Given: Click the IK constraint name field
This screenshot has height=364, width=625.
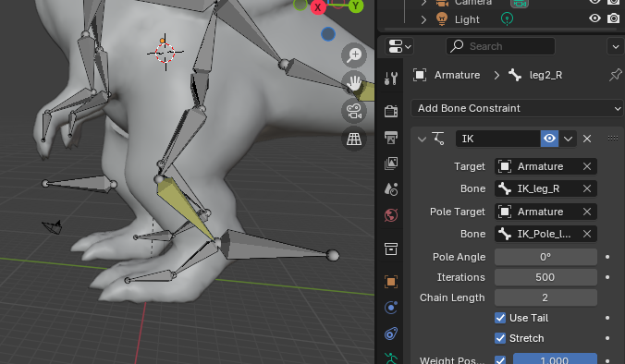Looking at the screenshot, I should (x=497, y=139).
